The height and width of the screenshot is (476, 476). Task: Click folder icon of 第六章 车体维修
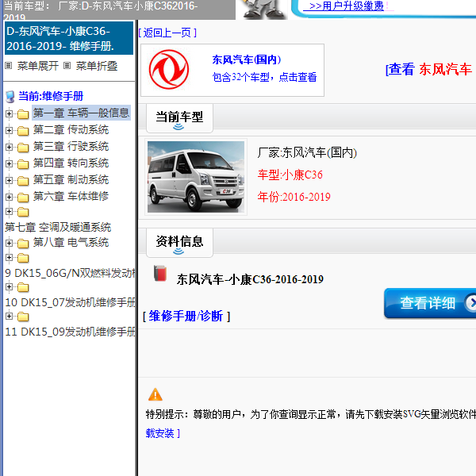(x=23, y=198)
